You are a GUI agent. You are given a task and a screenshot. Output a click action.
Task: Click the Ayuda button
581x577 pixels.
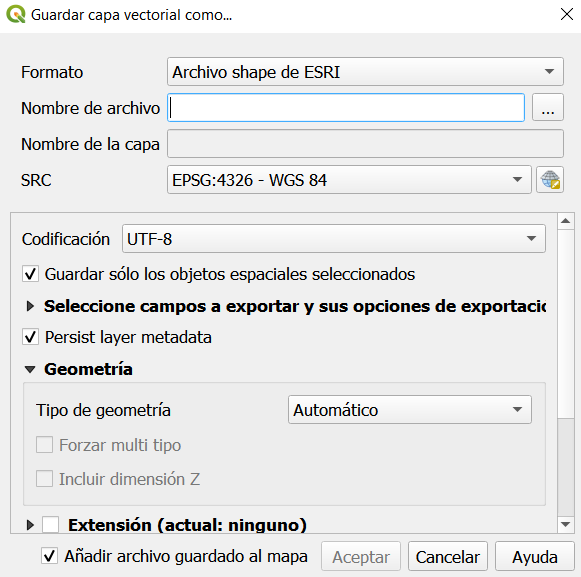535,556
